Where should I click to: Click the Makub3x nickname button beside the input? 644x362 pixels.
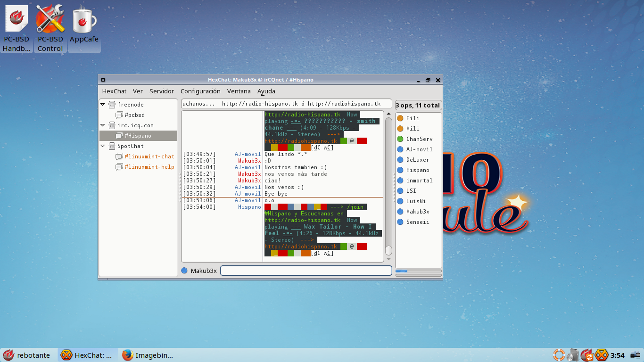point(204,271)
